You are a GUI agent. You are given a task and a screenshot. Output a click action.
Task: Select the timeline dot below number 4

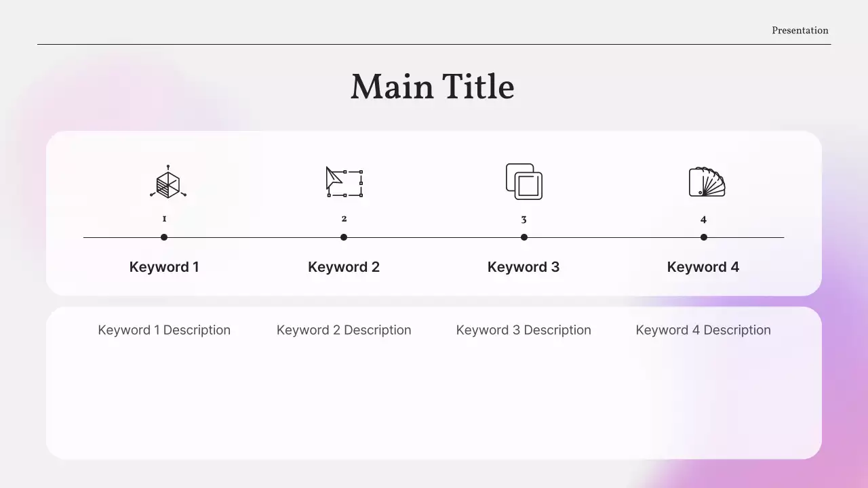point(703,237)
